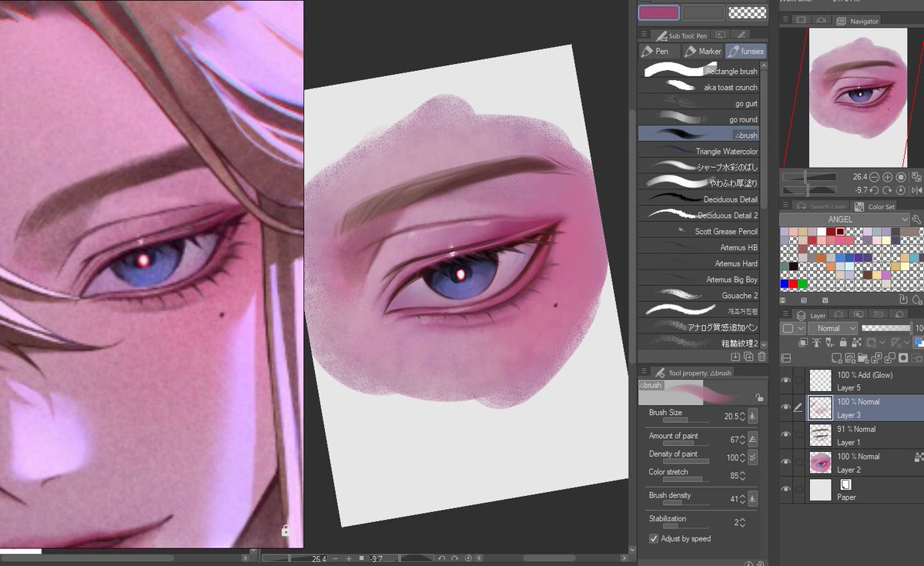Adjust Density of paint stepper
Screen dimensions: 924x566
(x=742, y=457)
